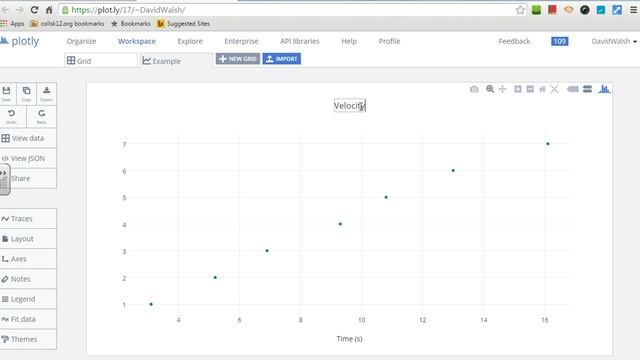This screenshot has width=640, height=360.
Task: Select the pan cross-arrows tool
Action: pos(502,89)
